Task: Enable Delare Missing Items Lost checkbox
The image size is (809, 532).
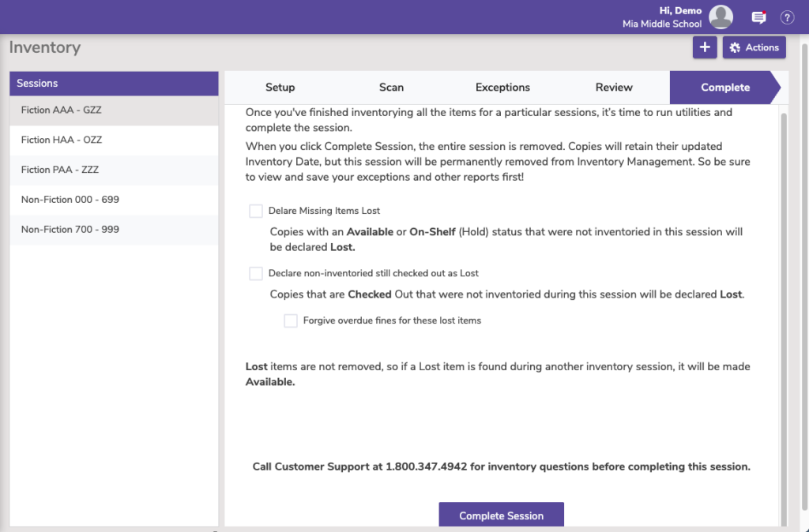Action: pos(256,211)
